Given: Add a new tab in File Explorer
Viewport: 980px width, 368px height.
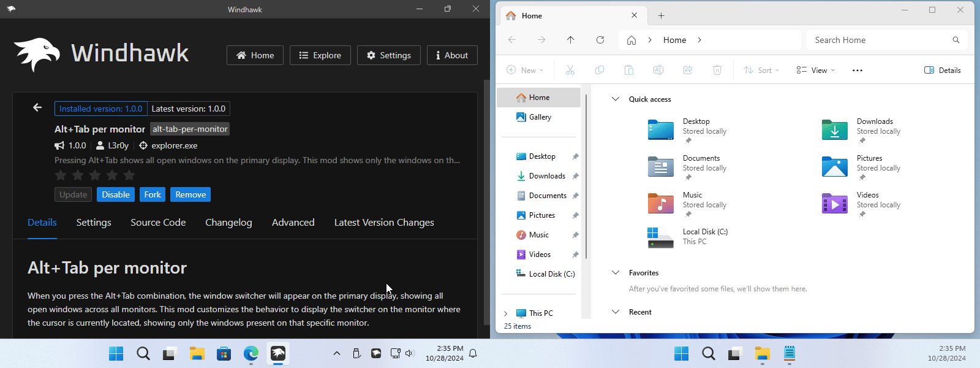Looking at the screenshot, I should pos(661,16).
